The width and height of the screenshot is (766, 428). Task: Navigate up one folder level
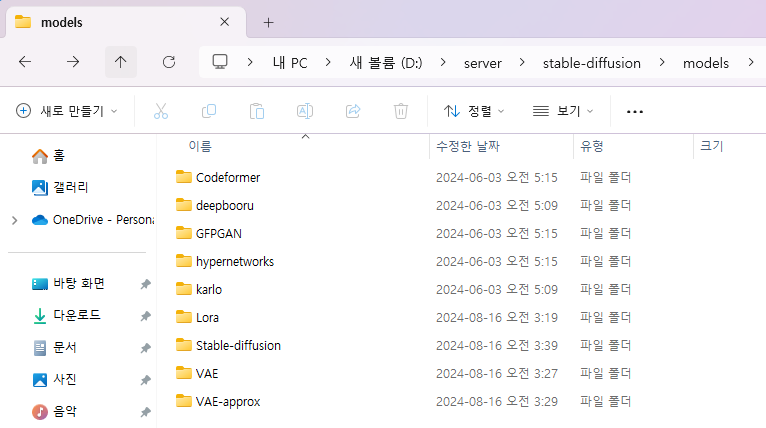tap(121, 62)
